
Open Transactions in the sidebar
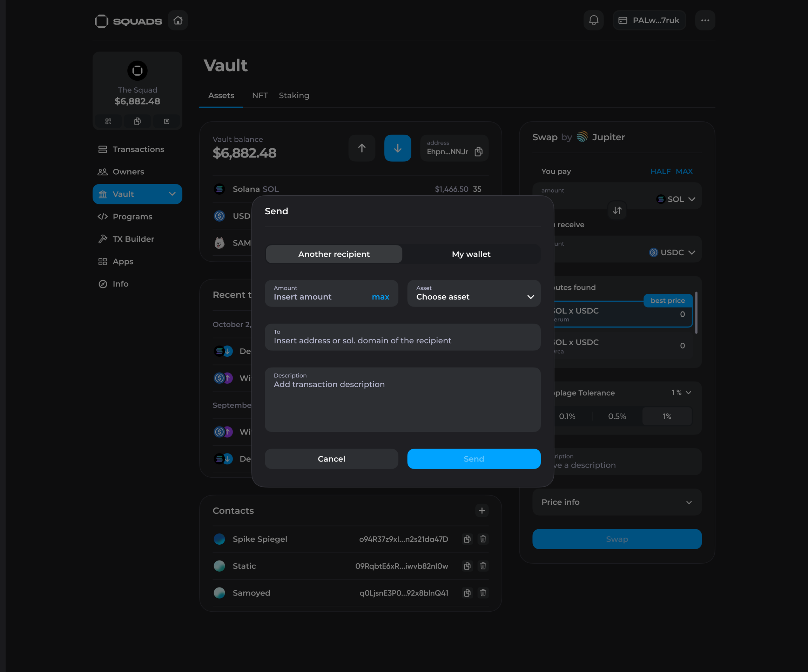tap(138, 149)
